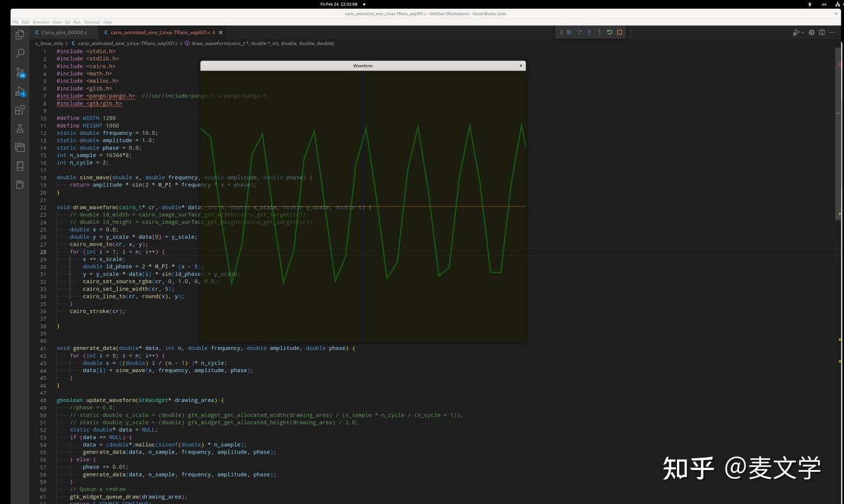Image resolution: width=844 pixels, height=504 pixels.
Task: Click the Run or Debug play icon
Action: tap(795, 32)
